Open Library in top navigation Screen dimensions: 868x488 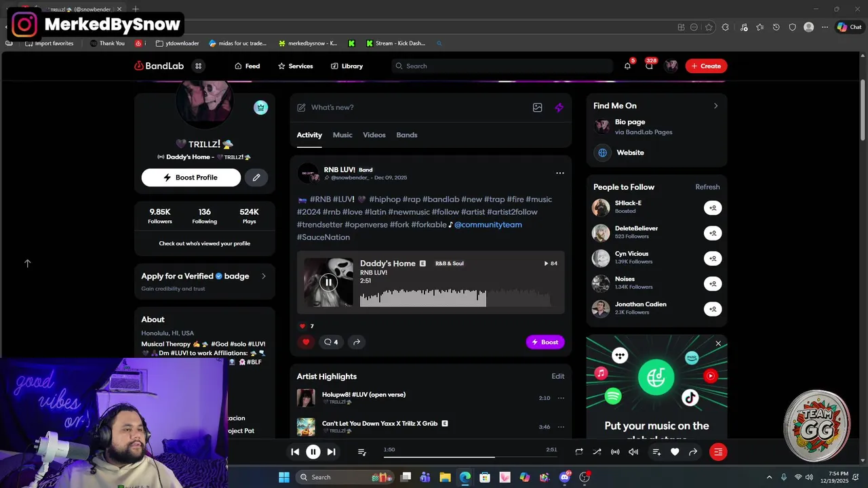pos(347,66)
